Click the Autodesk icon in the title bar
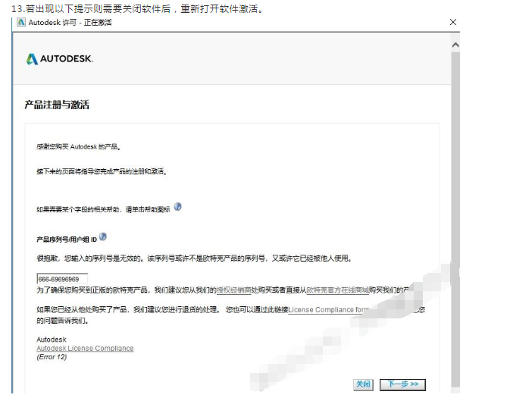The image size is (532, 401). tap(21, 23)
